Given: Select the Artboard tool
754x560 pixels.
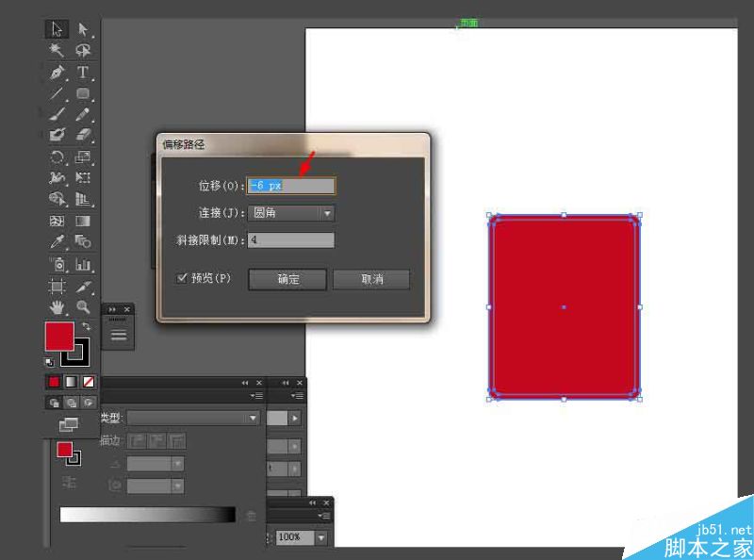Looking at the screenshot, I should [57, 287].
